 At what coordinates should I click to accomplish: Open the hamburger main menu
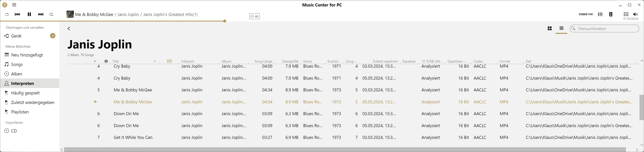14,5
